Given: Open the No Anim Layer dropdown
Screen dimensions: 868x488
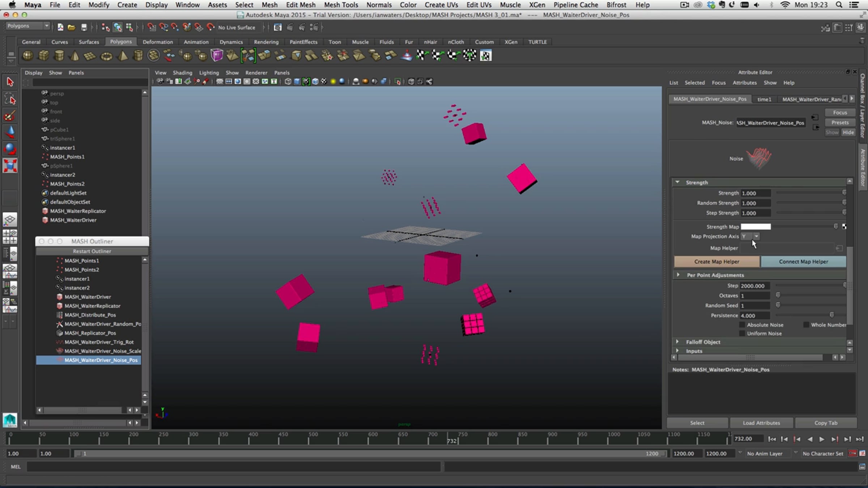Looking at the screenshot, I should click(764, 453).
